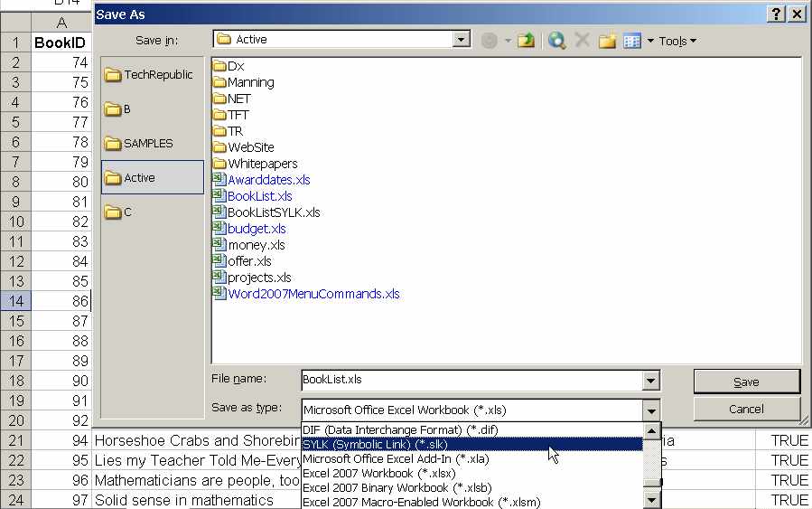Choose SYLK (Symbolic Link) file type
The width and height of the screenshot is (812, 509).
pyautogui.click(x=375, y=444)
